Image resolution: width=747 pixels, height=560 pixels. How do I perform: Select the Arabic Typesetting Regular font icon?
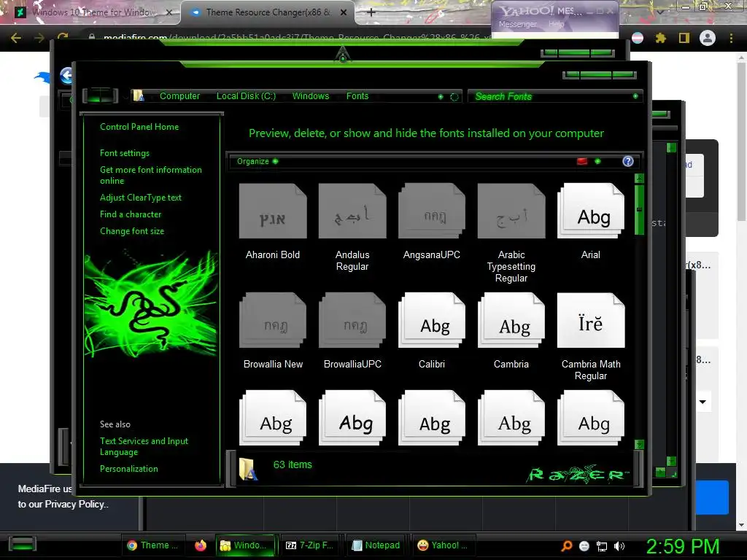(x=511, y=211)
